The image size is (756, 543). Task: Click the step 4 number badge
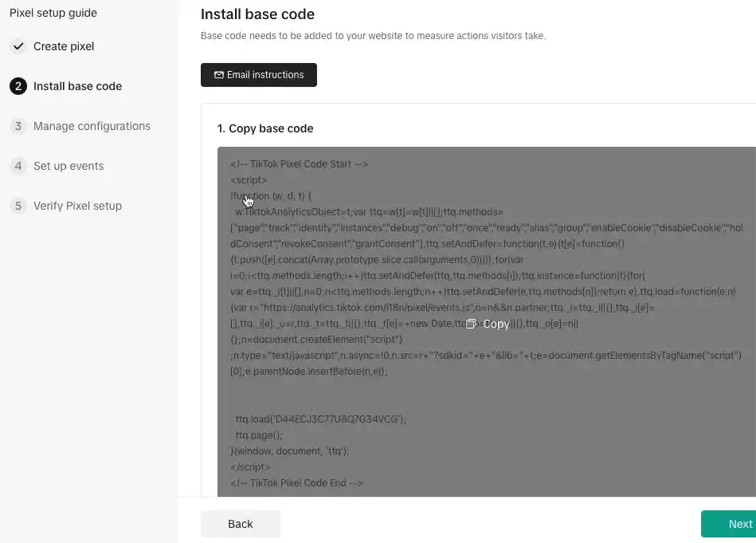(x=18, y=166)
